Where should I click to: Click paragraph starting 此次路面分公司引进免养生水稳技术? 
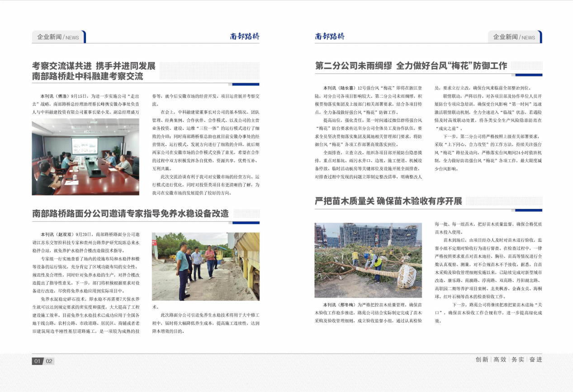pyautogui.click(x=206, y=323)
